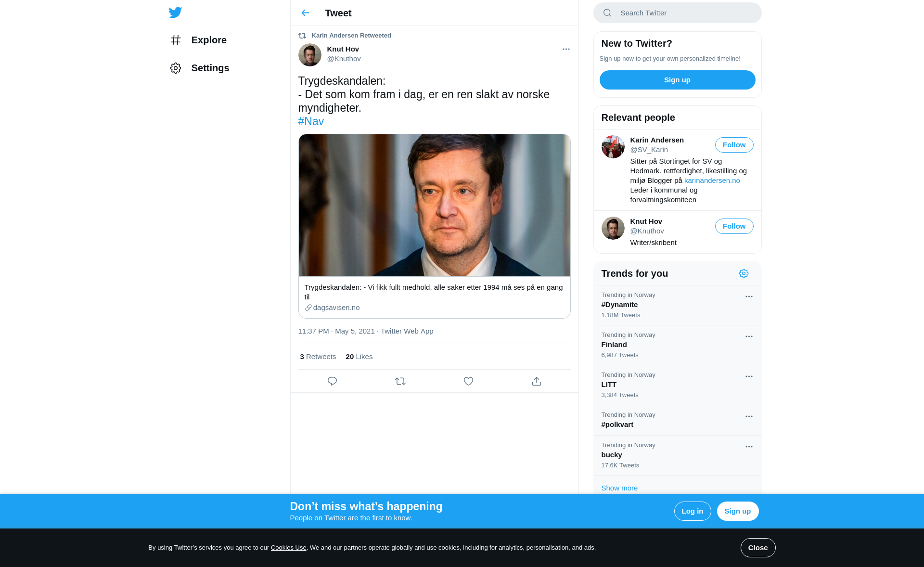
Task: Click the reply speech bubble icon
Action: (332, 381)
